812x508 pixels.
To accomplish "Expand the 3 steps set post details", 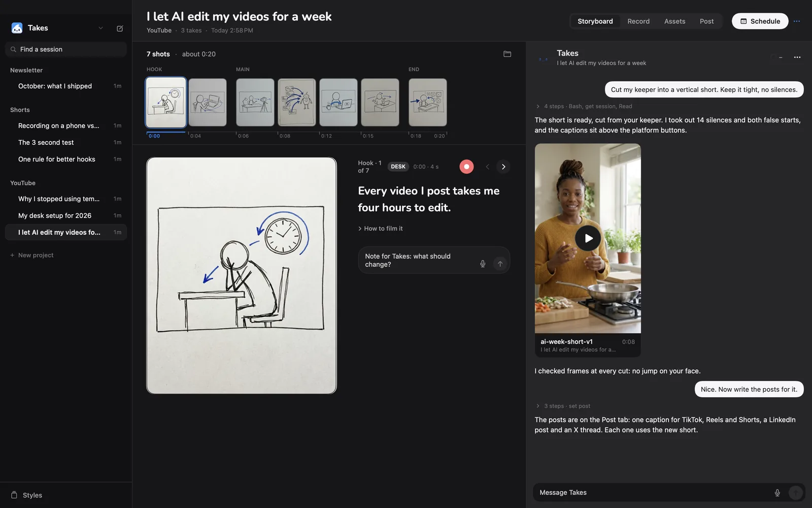I will 563,406.
